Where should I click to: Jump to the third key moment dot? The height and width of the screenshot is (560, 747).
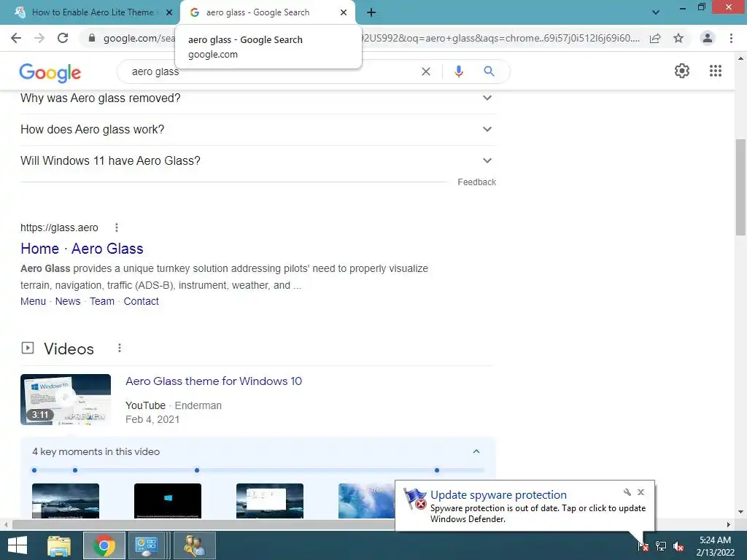197,470
